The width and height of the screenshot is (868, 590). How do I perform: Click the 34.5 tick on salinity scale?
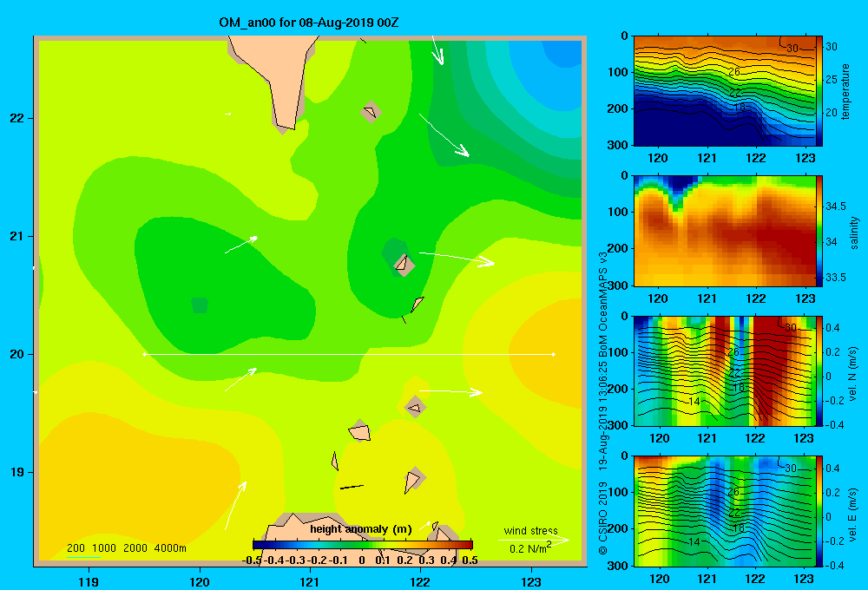point(835,206)
